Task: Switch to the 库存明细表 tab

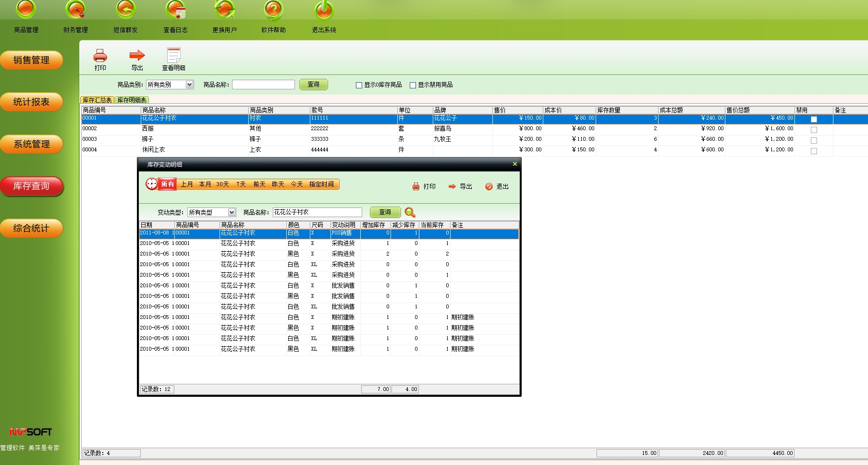Action: (132, 100)
